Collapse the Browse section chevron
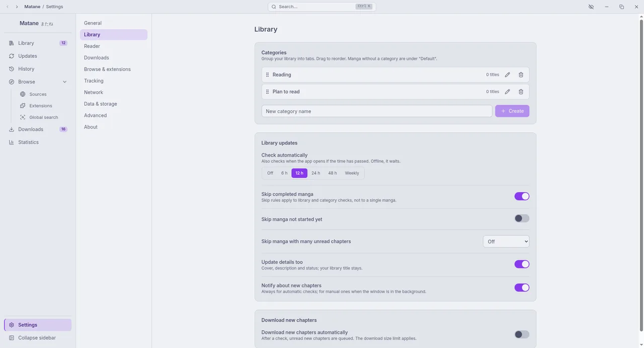This screenshot has height=348, width=644. [64, 82]
